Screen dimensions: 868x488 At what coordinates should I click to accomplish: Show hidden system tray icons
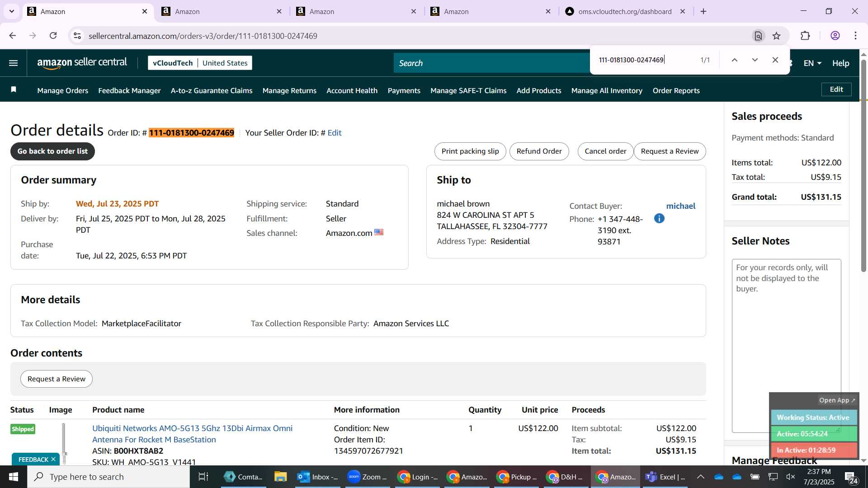click(x=700, y=477)
